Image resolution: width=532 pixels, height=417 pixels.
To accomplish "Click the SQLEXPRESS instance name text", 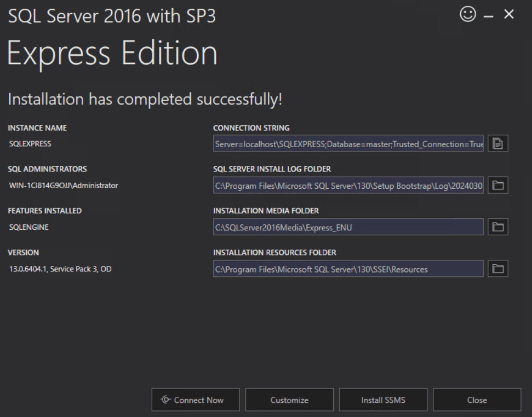I will [x=30, y=143].
